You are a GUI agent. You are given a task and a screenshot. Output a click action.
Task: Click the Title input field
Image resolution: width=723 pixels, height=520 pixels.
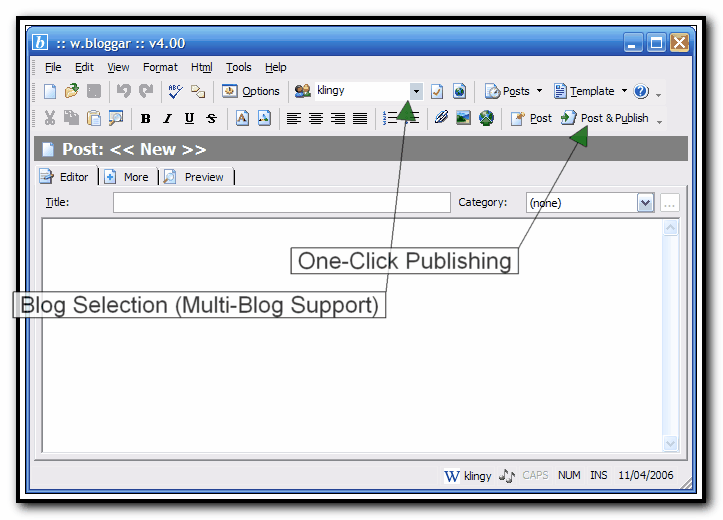(281, 203)
